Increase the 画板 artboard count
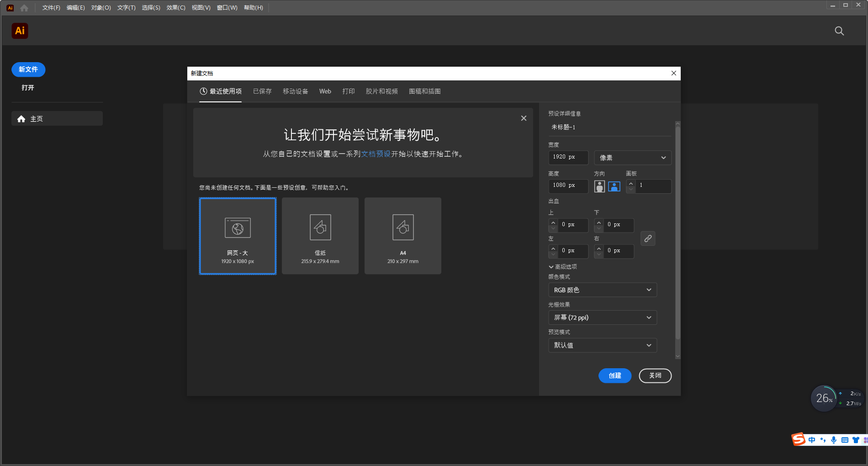868x466 pixels. (x=631, y=183)
